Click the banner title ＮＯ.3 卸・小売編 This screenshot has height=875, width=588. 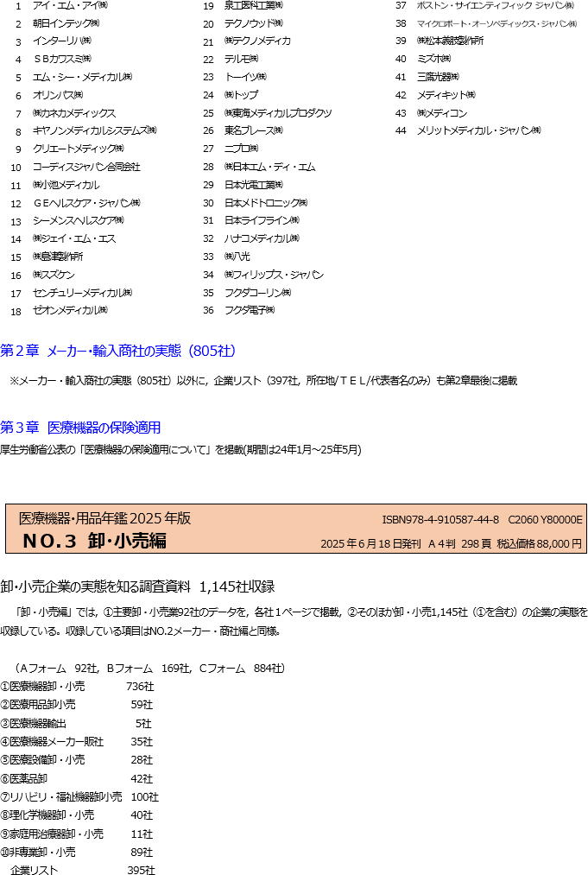(94, 541)
